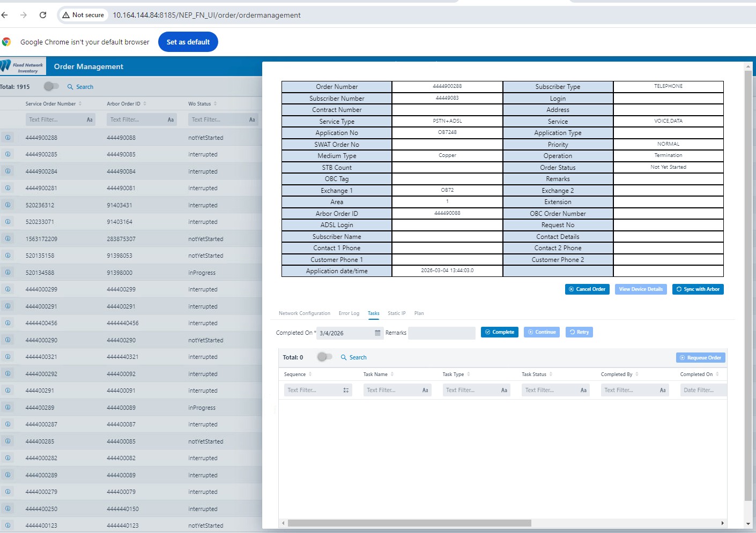The width and height of the screenshot is (756, 533).
Task: Open calendar picker in Completed On field
Action: click(377, 333)
